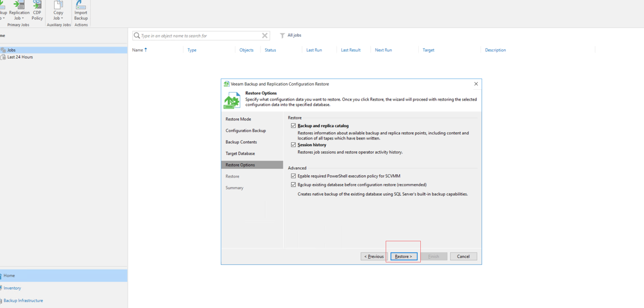Screen dimensions: 644x308
Task: Click the search magnifier icon
Action: [x=137, y=36]
